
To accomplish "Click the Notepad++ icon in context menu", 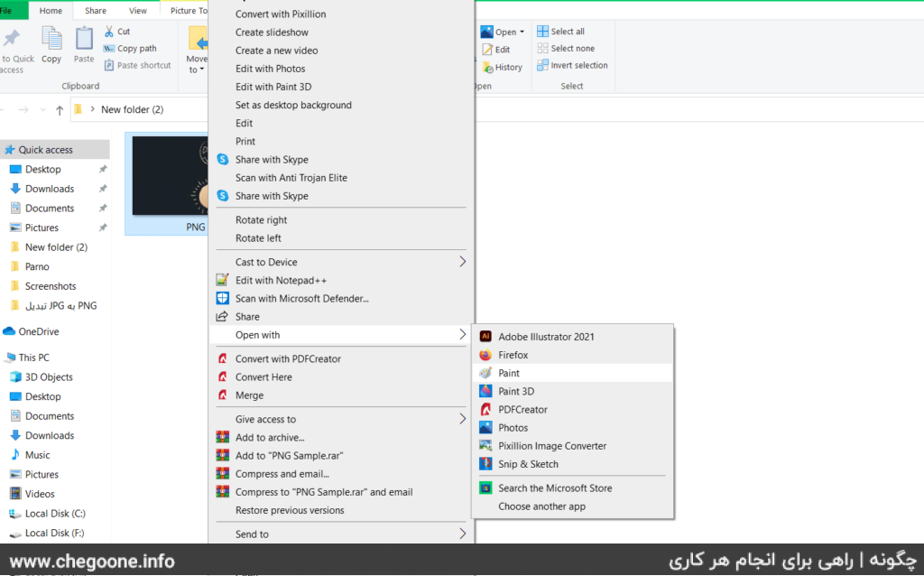I will coord(223,281).
